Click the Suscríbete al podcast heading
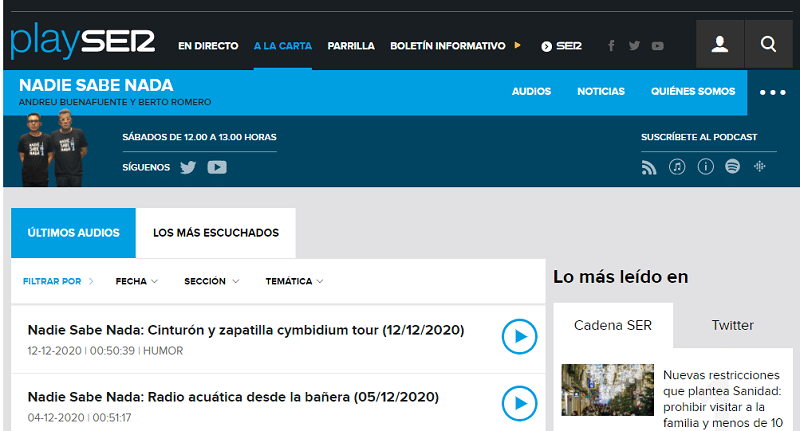 (699, 137)
